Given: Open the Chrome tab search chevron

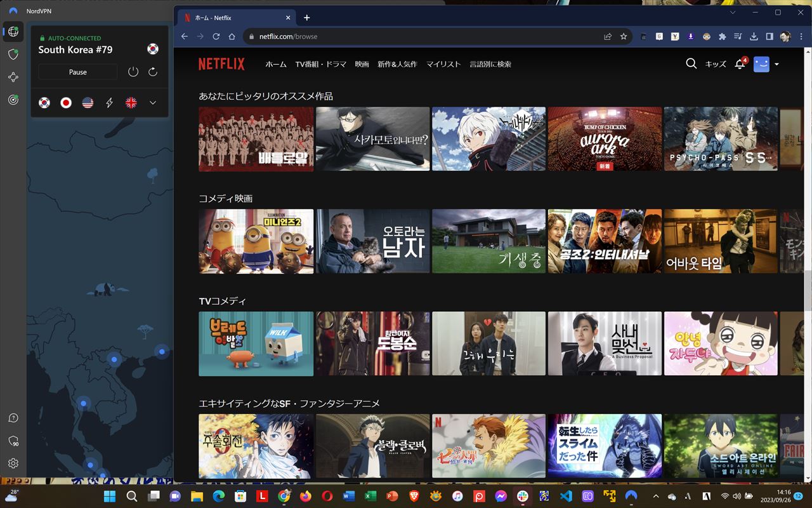Looking at the screenshot, I should (733, 12).
